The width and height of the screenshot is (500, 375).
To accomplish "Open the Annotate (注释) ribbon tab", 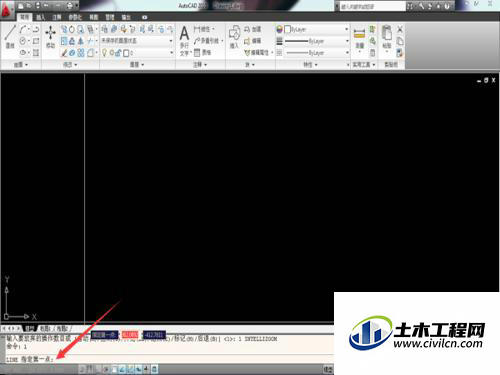I will click(x=57, y=17).
